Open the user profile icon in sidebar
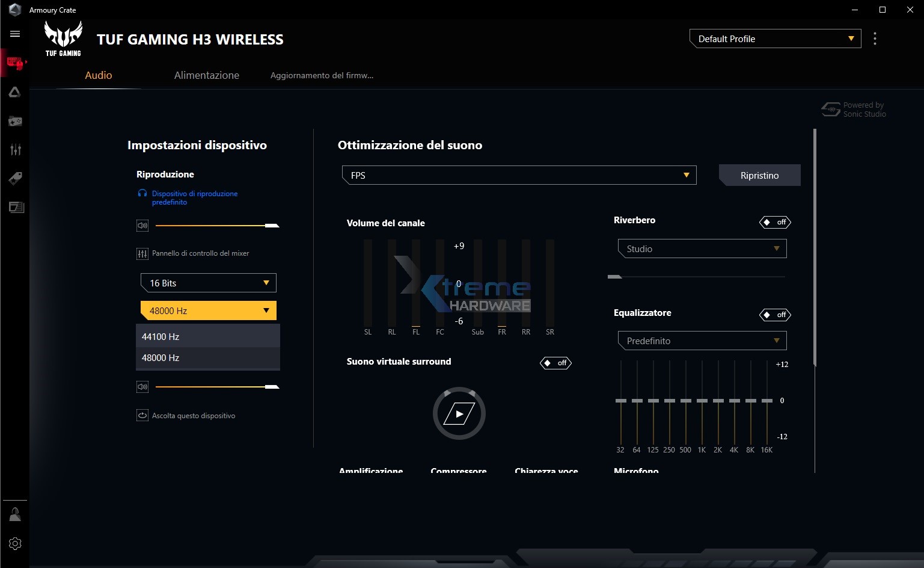 click(15, 514)
